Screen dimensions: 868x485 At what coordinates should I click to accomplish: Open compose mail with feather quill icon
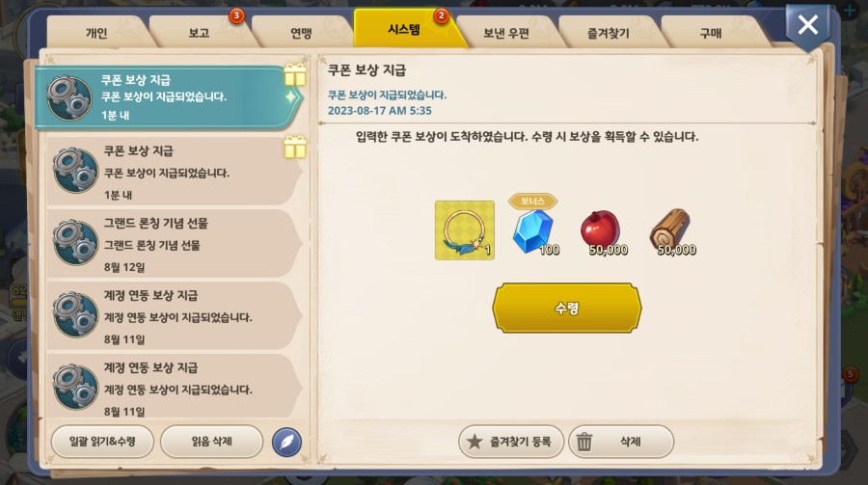(286, 442)
